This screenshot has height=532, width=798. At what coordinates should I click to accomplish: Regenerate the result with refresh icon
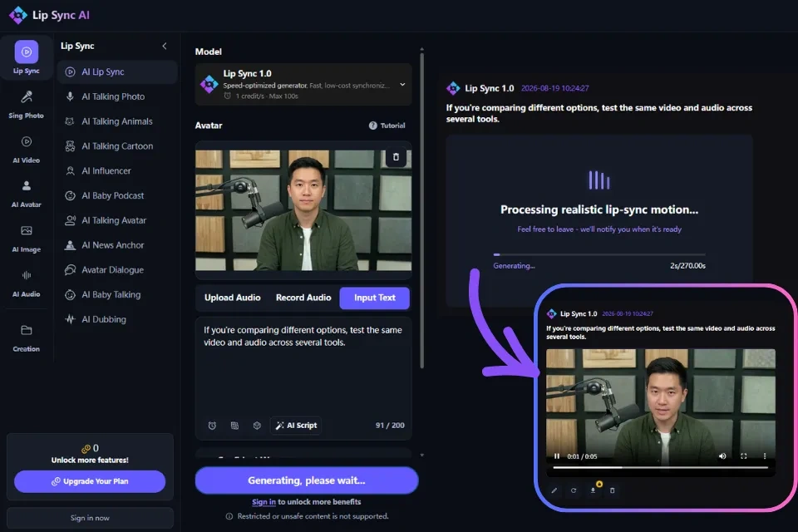tap(574, 490)
